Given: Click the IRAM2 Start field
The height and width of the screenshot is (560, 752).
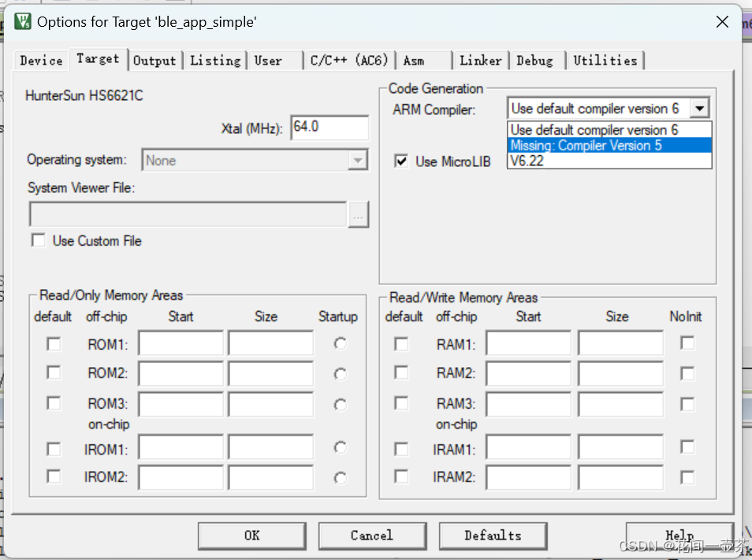Looking at the screenshot, I should coord(528,477).
